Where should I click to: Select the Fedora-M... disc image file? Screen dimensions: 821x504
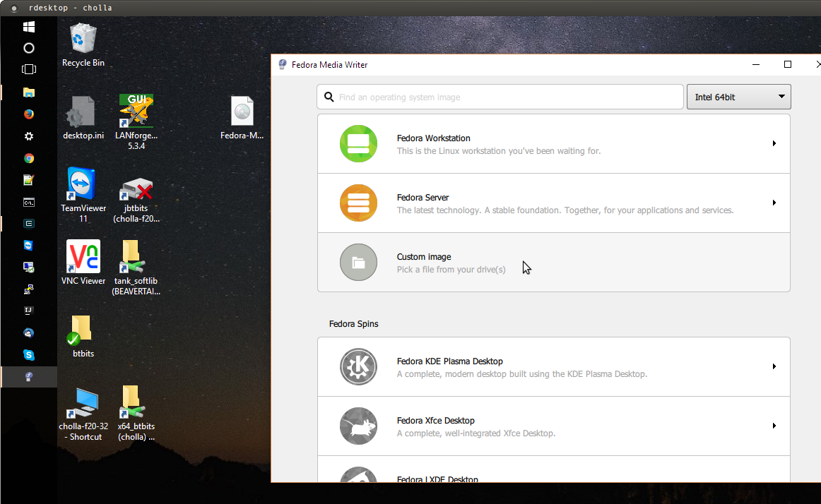(242, 118)
